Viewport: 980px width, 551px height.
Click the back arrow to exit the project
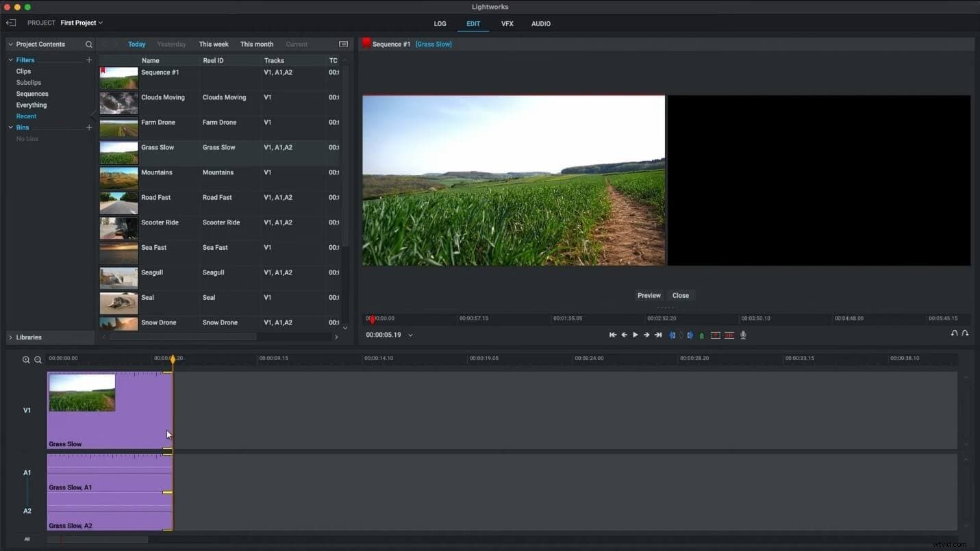coord(11,22)
